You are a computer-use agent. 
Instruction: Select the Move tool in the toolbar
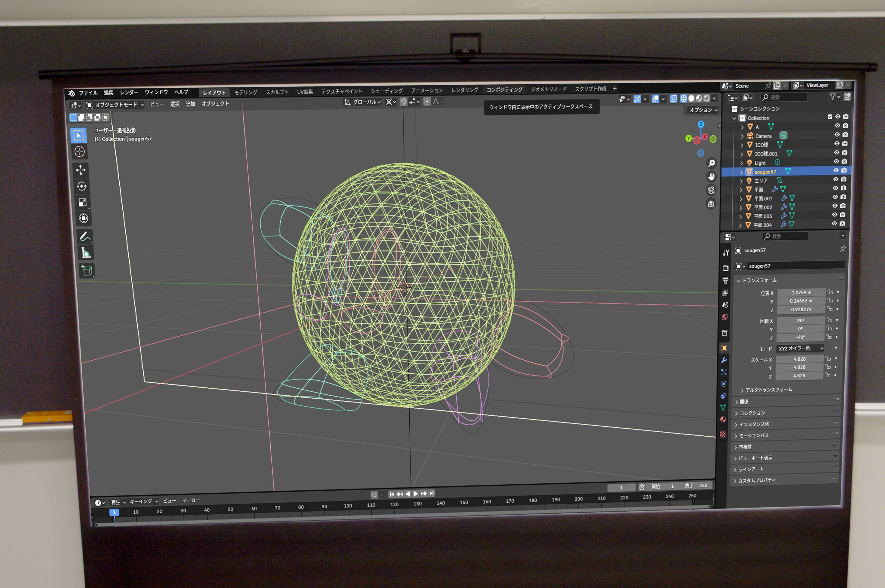point(81,170)
